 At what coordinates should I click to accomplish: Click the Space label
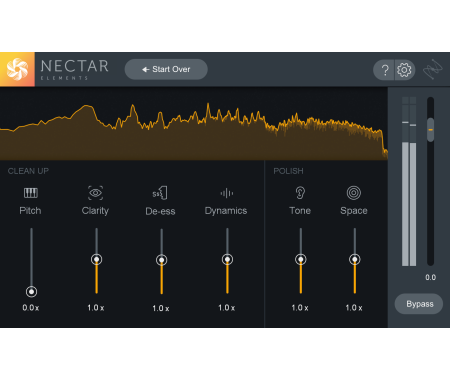pyautogui.click(x=354, y=211)
